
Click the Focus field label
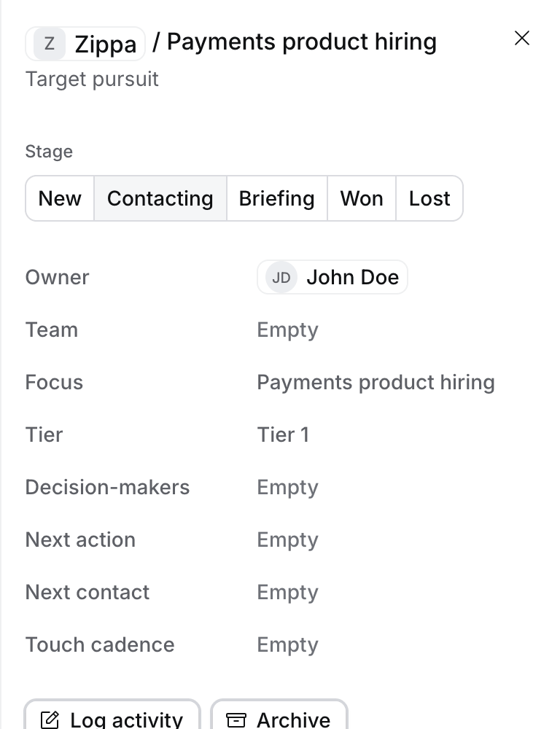click(x=54, y=383)
